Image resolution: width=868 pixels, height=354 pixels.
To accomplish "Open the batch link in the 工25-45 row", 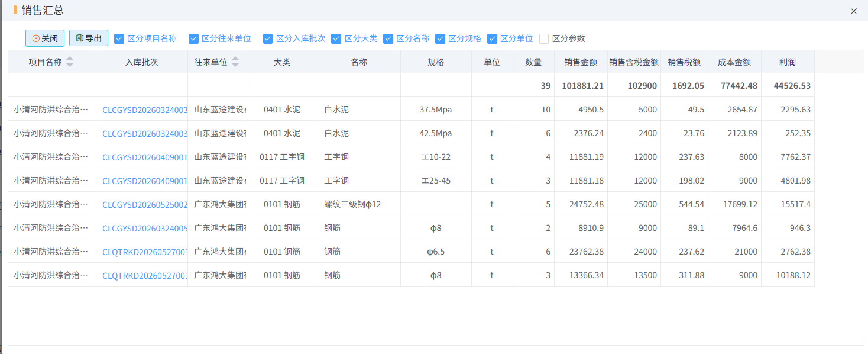I will click(145, 181).
